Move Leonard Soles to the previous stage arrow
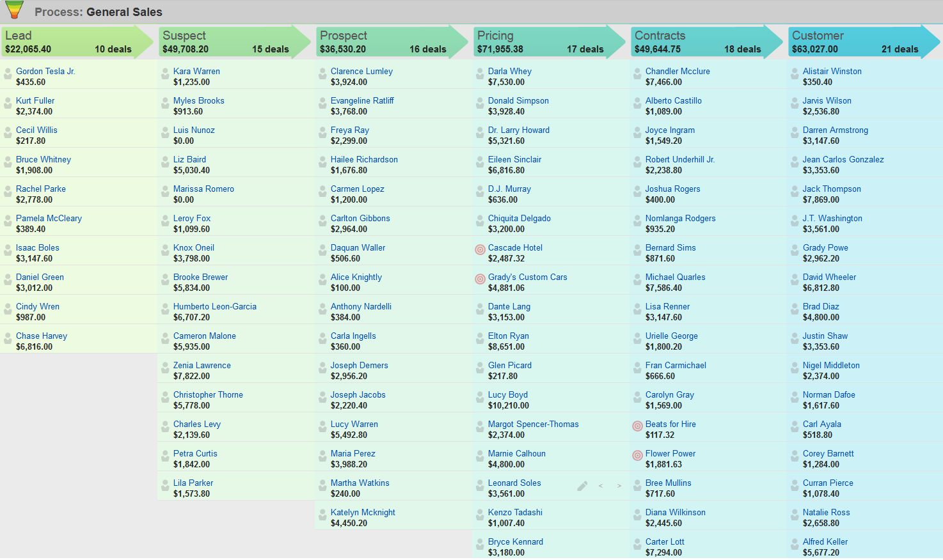943x560 pixels. click(x=601, y=486)
